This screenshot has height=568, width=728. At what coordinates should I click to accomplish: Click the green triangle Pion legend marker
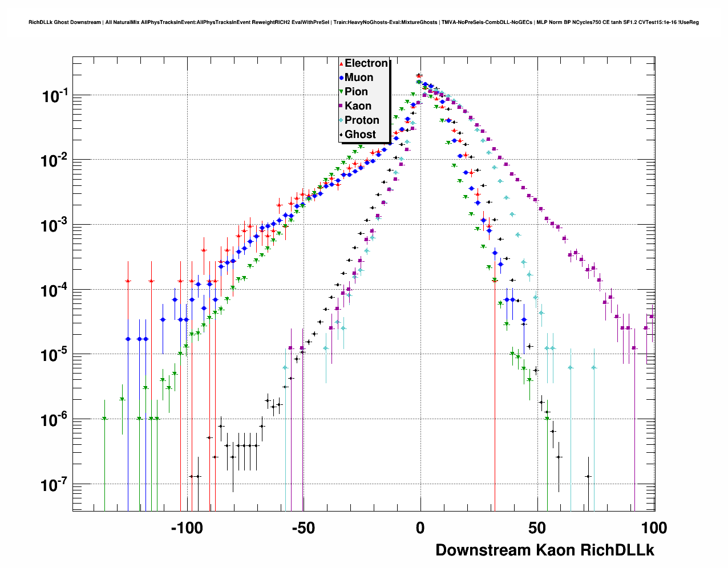[x=341, y=92]
